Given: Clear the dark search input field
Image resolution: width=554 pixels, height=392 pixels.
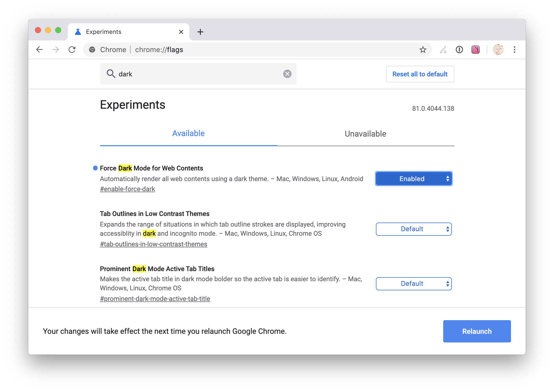Looking at the screenshot, I should click(x=287, y=74).
